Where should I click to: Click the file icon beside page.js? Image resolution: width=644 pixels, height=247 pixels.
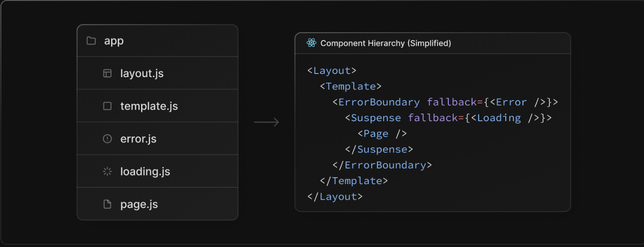tap(107, 204)
